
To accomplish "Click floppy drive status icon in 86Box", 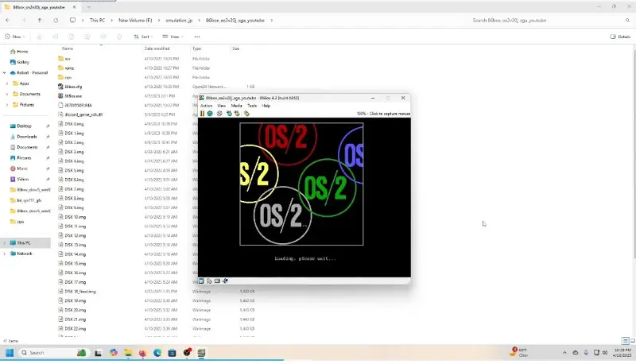I will 202,281.
